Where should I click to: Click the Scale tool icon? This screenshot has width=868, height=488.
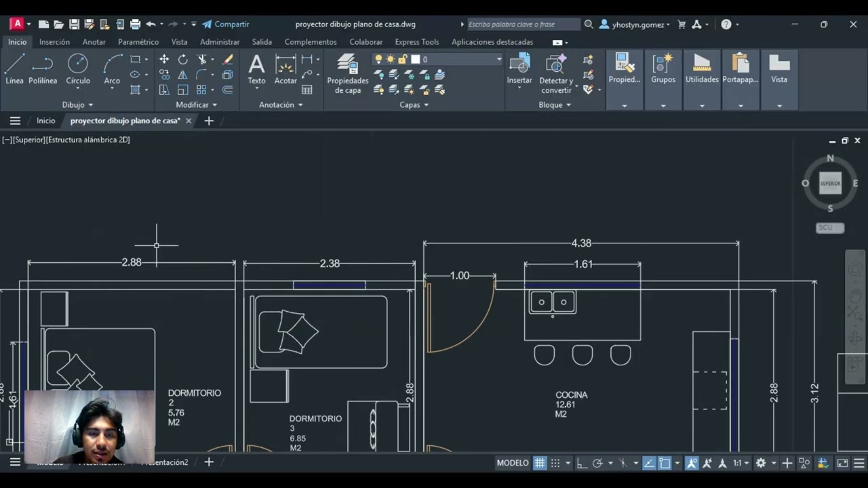point(183,89)
